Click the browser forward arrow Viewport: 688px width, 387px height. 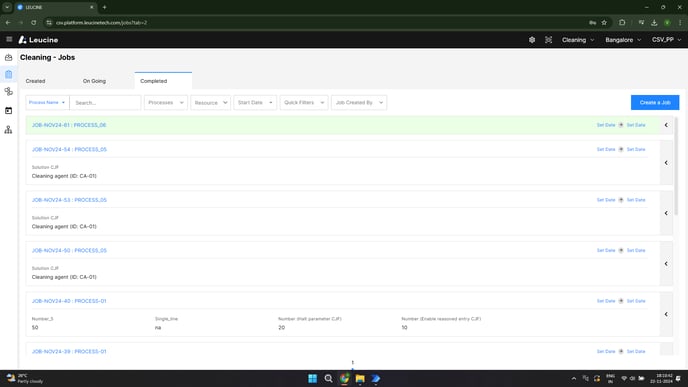pos(21,22)
